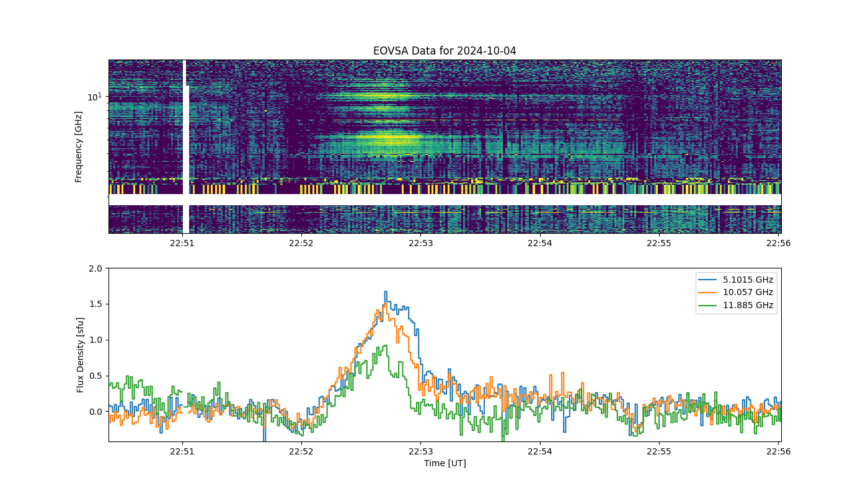Click the 22:53 tick under the flux plot

(x=420, y=451)
